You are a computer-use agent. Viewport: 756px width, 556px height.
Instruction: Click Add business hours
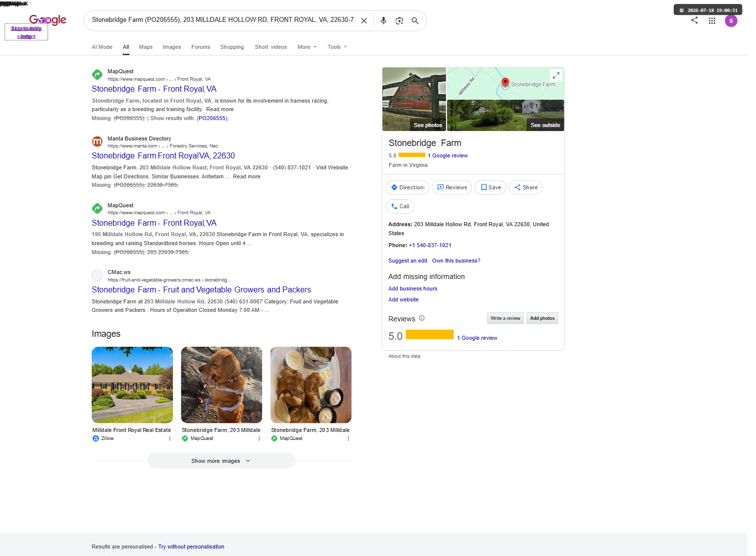point(413,289)
